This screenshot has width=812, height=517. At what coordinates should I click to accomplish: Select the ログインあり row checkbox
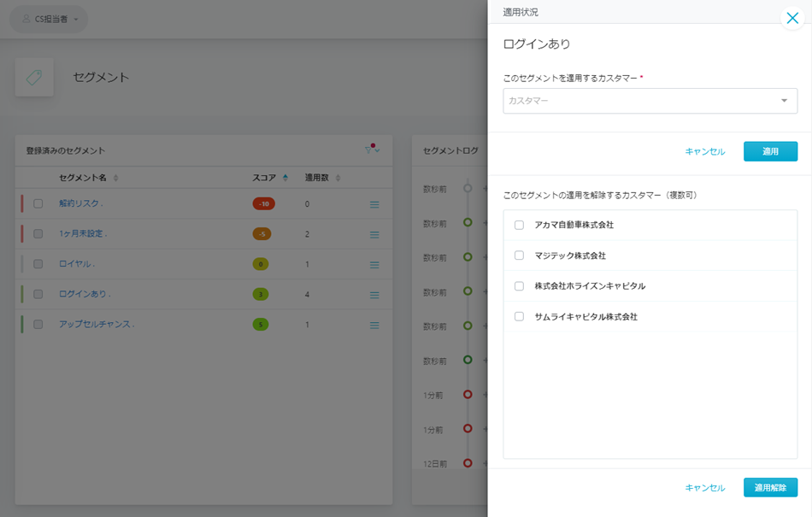[38, 294]
